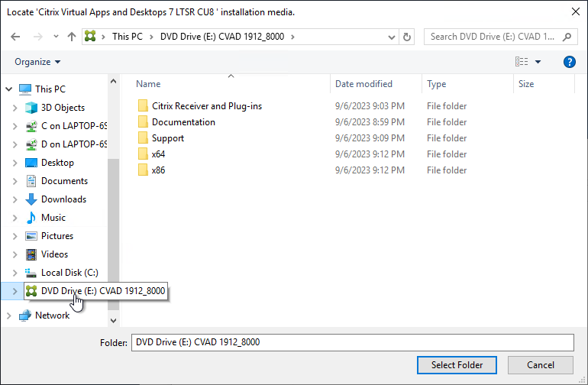The width and height of the screenshot is (588, 385).
Task: Select Citrix Receiver and Plug-ins folder icon
Action: click(143, 106)
